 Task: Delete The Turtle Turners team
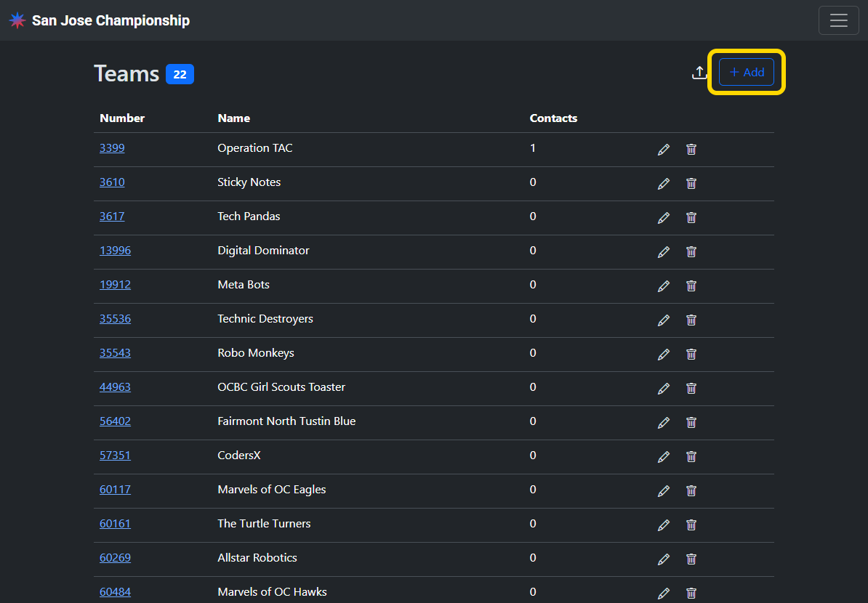pyautogui.click(x=691, y=525)
